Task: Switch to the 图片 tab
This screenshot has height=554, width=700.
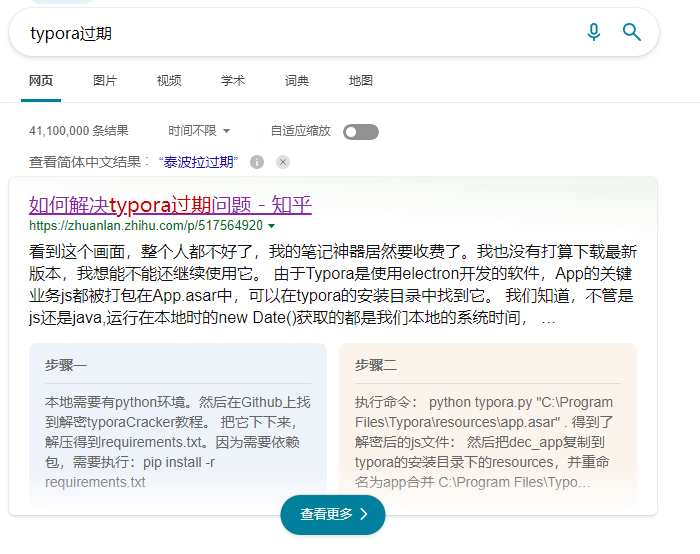Action: tap(105, 81)
